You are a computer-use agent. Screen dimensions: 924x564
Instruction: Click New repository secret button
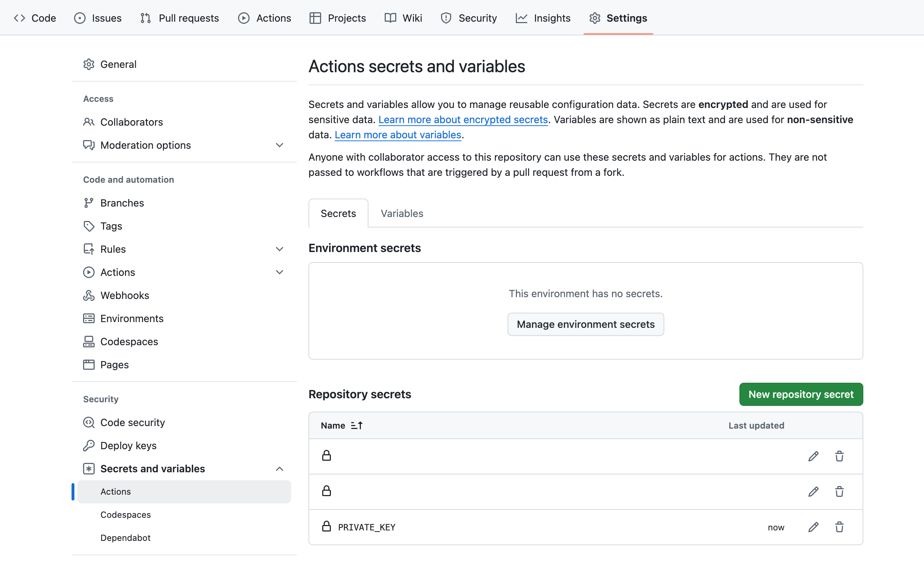[800, 394]
